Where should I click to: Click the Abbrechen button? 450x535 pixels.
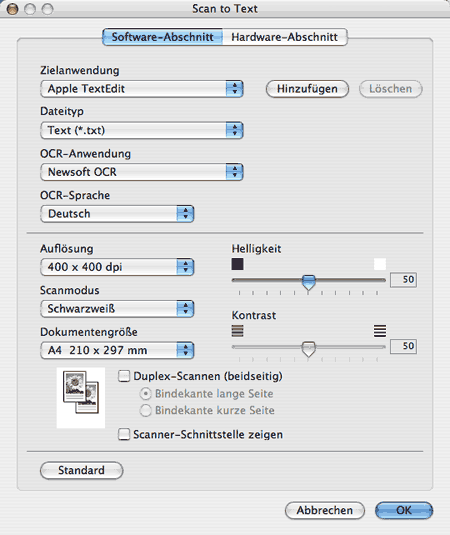pyautogui.click(x=324, y=510)
